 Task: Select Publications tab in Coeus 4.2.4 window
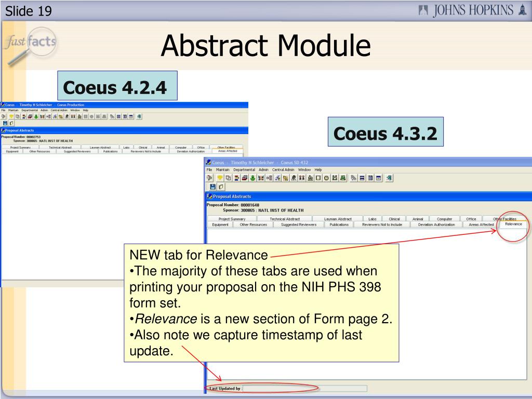pyautogui.click(x=110, y=152)
